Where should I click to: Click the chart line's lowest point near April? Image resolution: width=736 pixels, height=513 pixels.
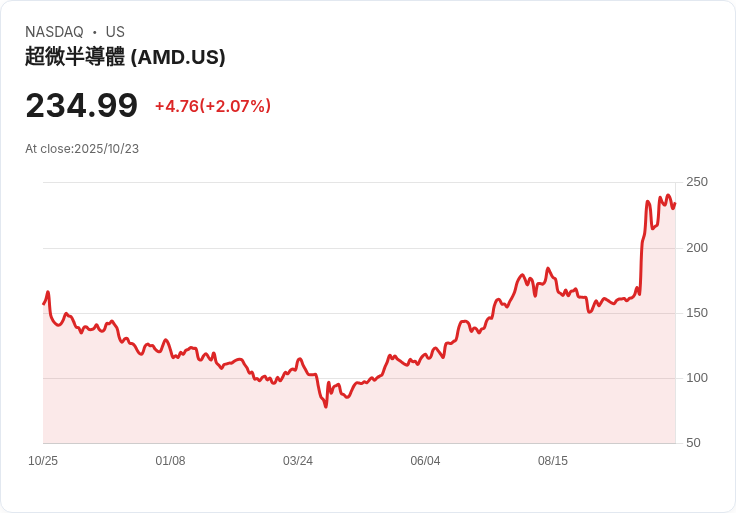click(x=325, y=406)
